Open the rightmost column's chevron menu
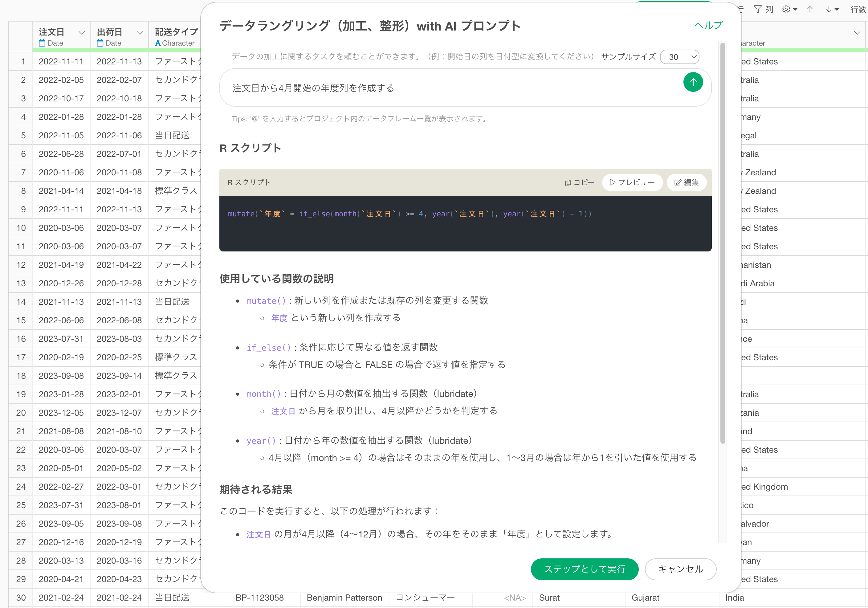This screenshot has width=868, height=608. (857, 33)
